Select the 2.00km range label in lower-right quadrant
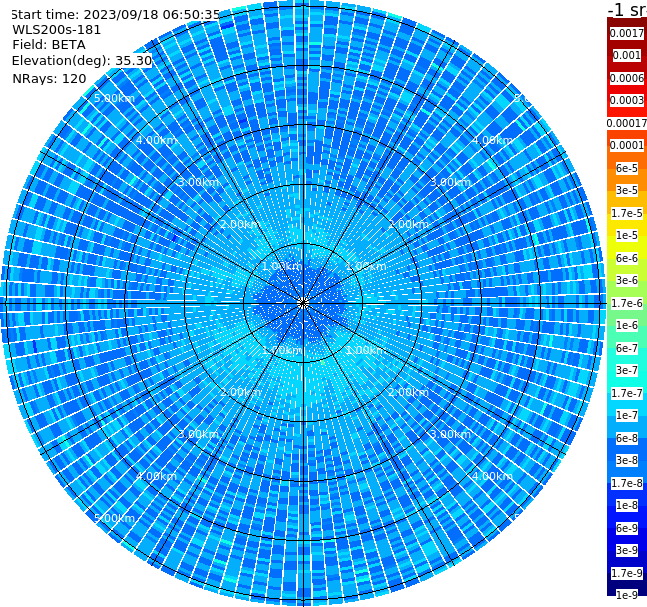The image size is (647, 607). pos(409,392)
